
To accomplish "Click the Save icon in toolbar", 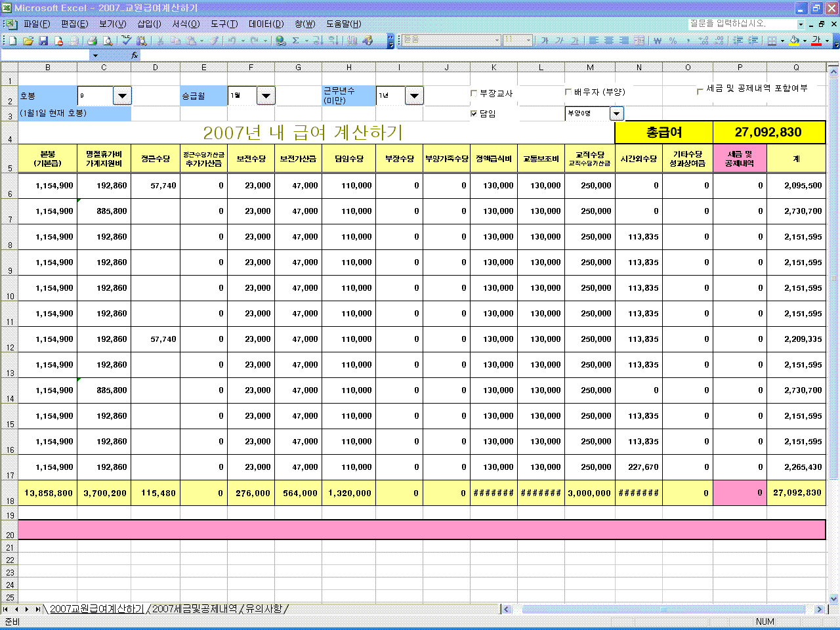I will 43,41.
